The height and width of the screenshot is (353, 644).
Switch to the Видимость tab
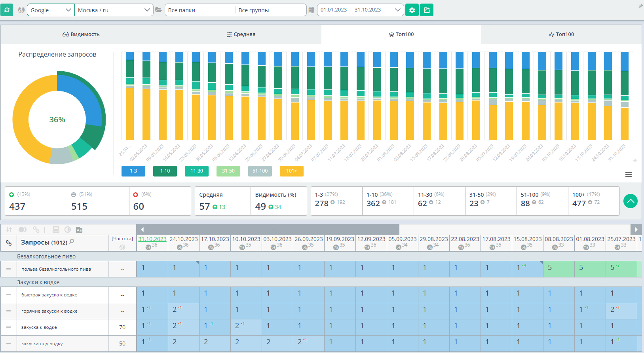click(x=81, y=34)
